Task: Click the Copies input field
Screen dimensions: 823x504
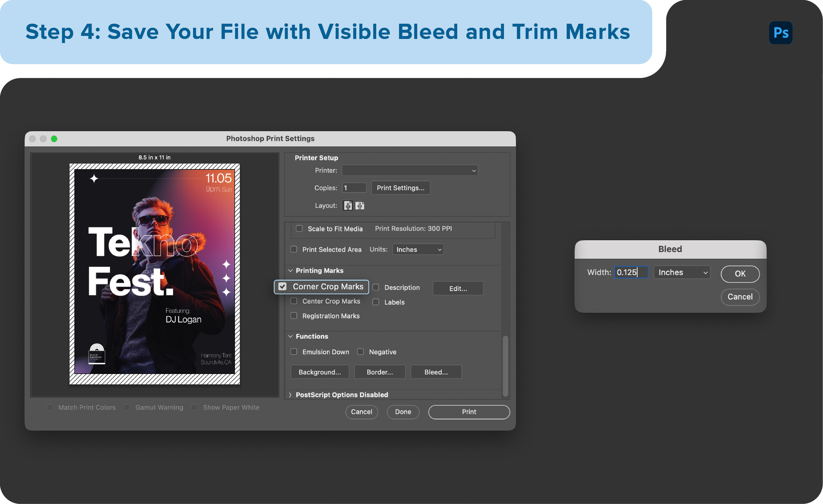Action: point(354,188)
